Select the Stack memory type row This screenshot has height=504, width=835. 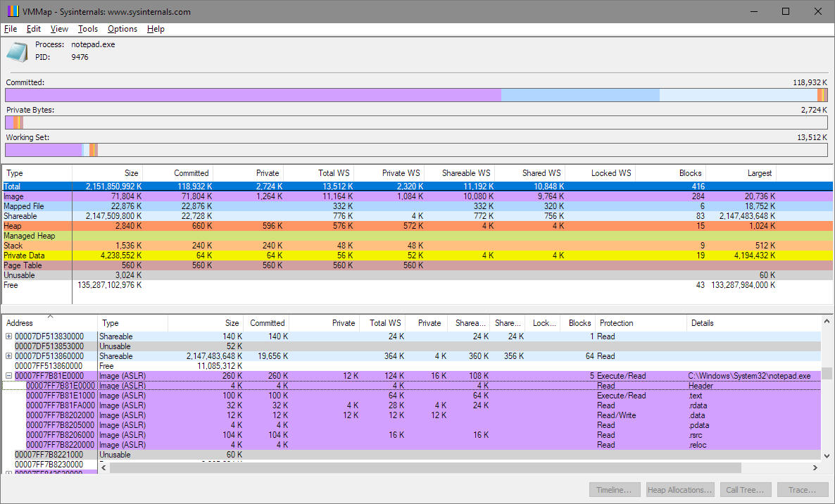417,246
